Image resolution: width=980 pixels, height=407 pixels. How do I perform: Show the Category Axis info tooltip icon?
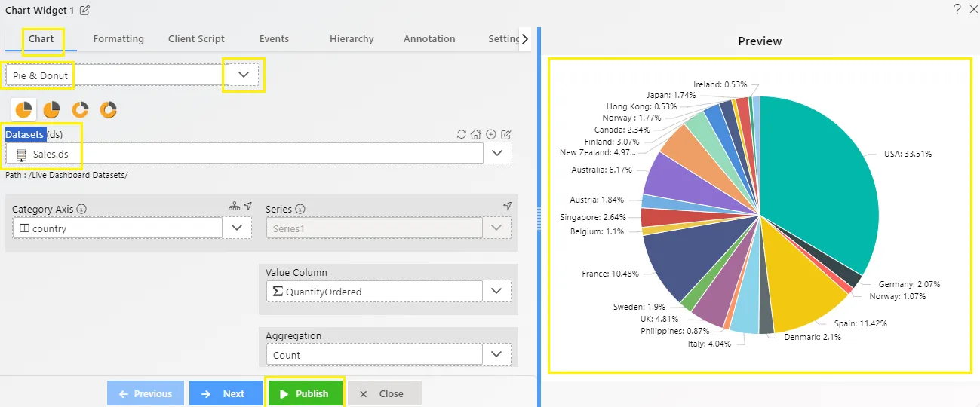pyautogui.click(x=81, y=209)
